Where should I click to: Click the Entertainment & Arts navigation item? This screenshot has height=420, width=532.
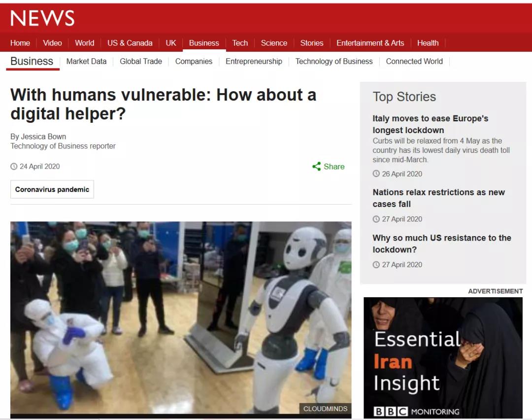(x=370, y=43)
